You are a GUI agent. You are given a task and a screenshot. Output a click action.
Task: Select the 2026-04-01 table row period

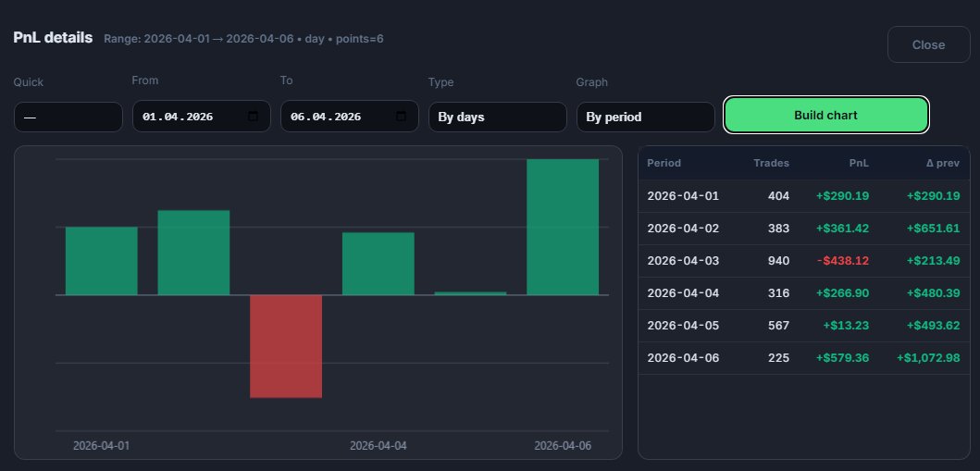[683, 196]
